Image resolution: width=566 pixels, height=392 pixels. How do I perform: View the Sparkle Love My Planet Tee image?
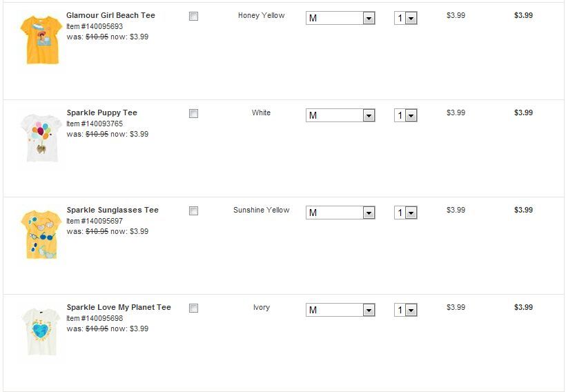tap(40, 332)
